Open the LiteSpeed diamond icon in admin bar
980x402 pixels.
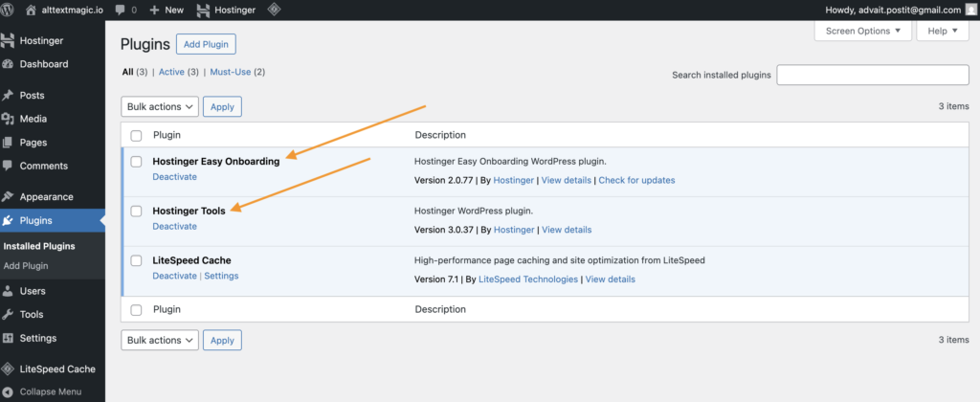point(273,10)
